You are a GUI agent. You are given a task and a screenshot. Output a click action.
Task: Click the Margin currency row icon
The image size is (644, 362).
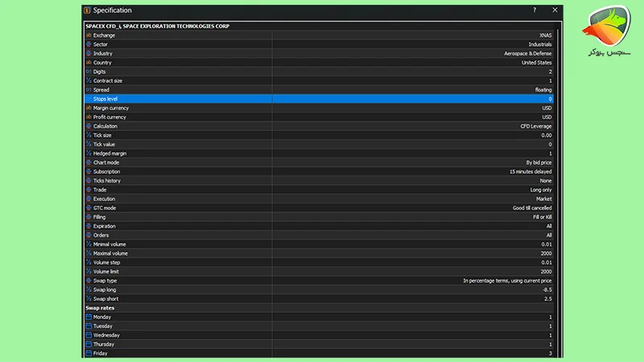point(89,108)
